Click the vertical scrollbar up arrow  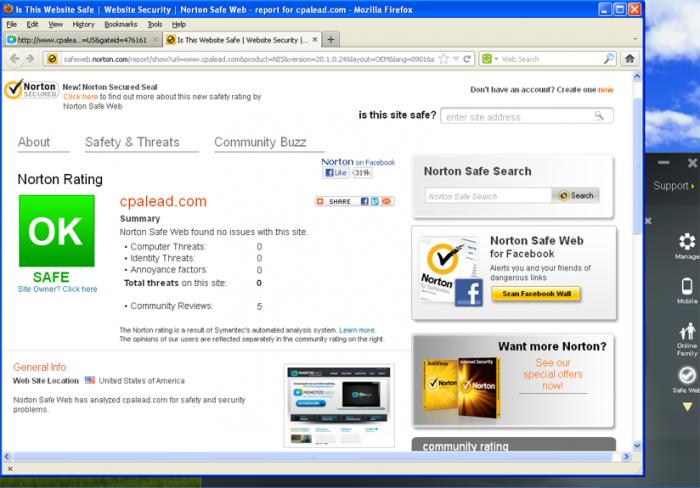(637, 77)
